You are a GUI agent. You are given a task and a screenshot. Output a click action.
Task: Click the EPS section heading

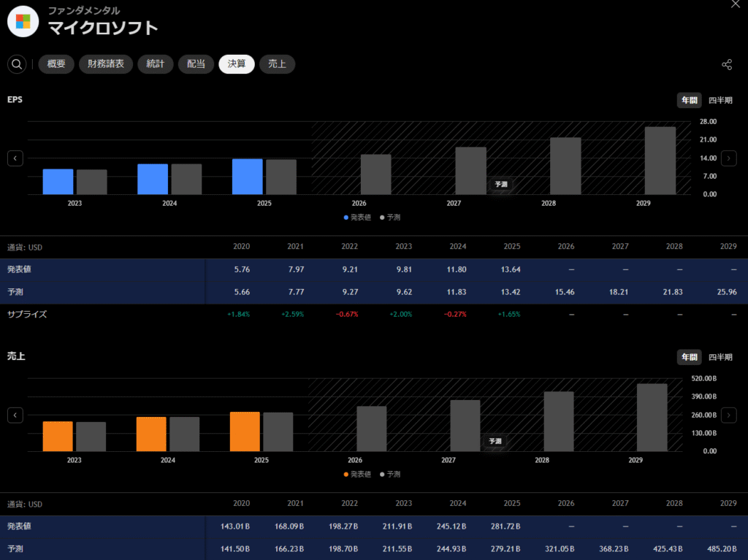[x=15, y=99]
